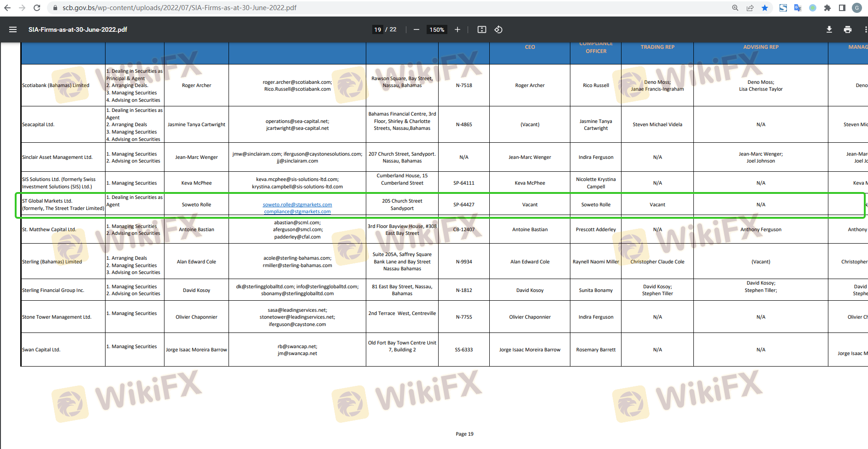868x449 pixels.
Task: Click the 150% zoom level field
Action: pyautogui.click(x=437, y=29)
